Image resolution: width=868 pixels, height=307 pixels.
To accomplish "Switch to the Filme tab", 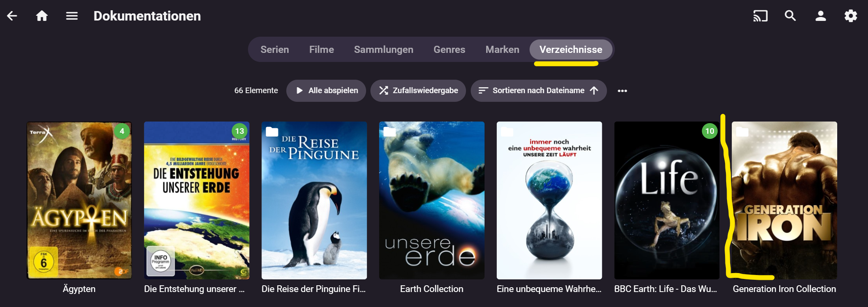I will [x=321, y=49].
